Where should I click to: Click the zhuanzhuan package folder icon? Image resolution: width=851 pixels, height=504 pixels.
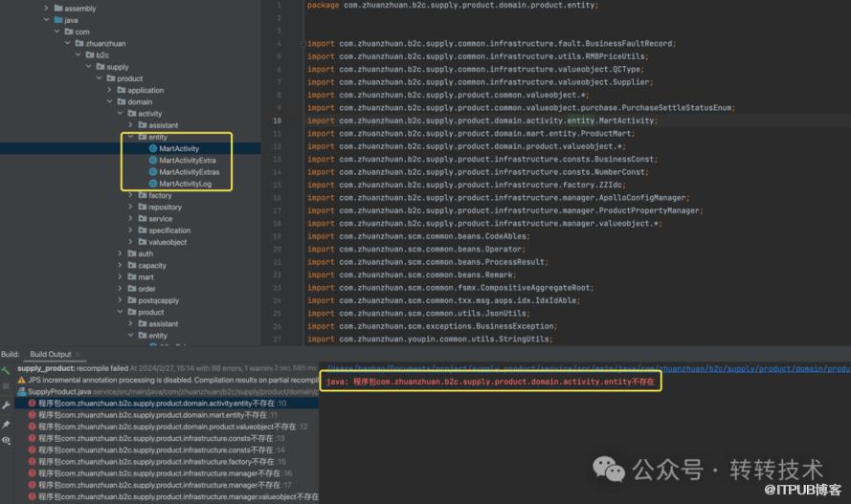click(79, 43)
